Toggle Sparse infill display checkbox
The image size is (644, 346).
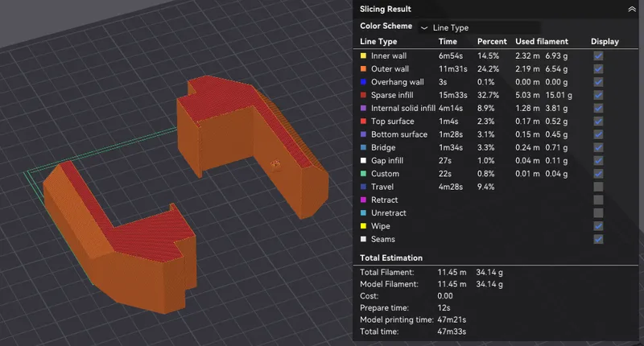click(598, 95)
